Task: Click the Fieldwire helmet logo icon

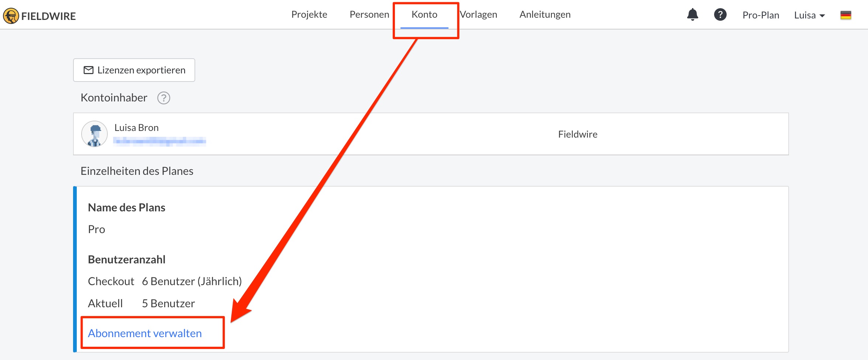Action: point(11,16)
